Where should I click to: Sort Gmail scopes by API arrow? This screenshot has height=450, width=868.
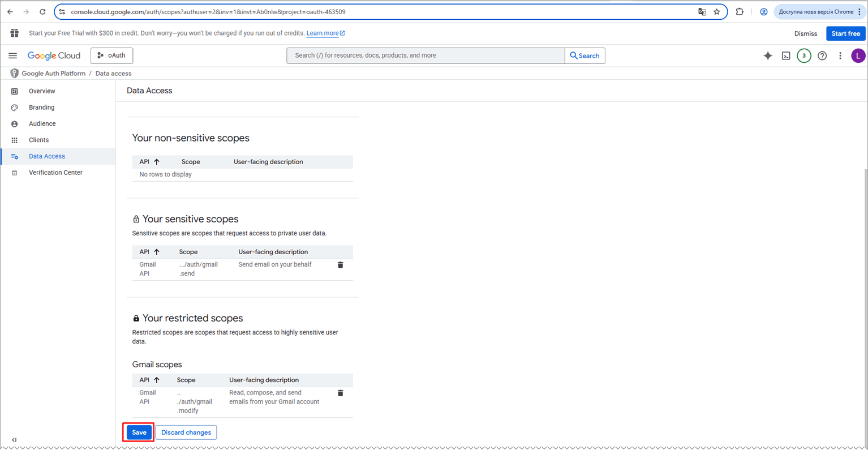click(157, 380)
